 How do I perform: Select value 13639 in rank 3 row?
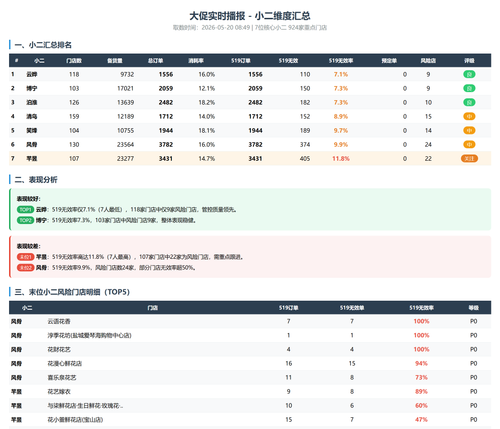[125, 102]
